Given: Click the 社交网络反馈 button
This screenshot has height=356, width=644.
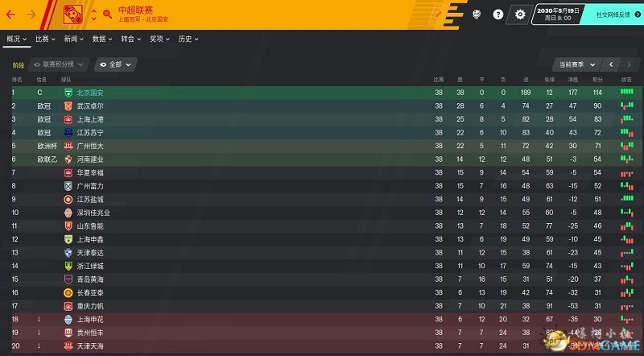Looking at the screenshot, I should tap(616, 14).
